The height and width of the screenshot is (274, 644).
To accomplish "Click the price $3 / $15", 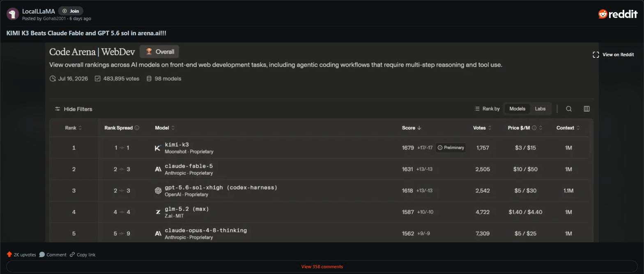I will (x=525, y=148).
